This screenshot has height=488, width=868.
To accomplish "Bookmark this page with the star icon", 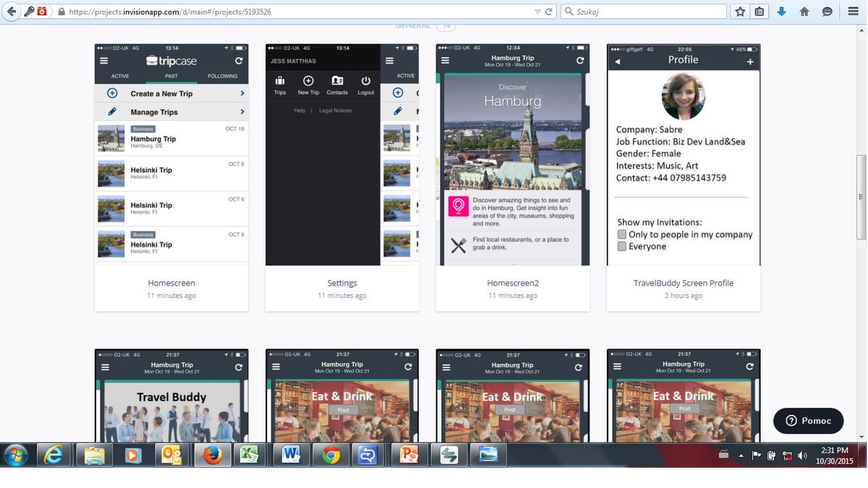I will pyautogui.click(x=740, y=12).
